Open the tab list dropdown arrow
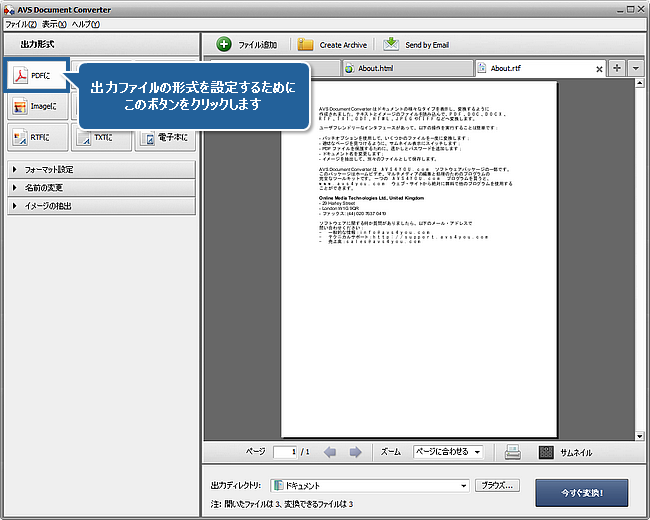This screenshot has height=520, width=650. (635, 68)
